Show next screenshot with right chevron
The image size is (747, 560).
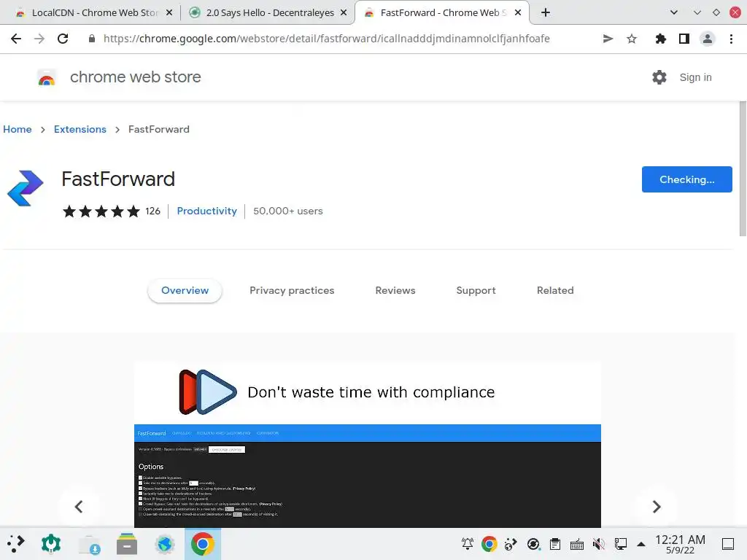(657, 507)
